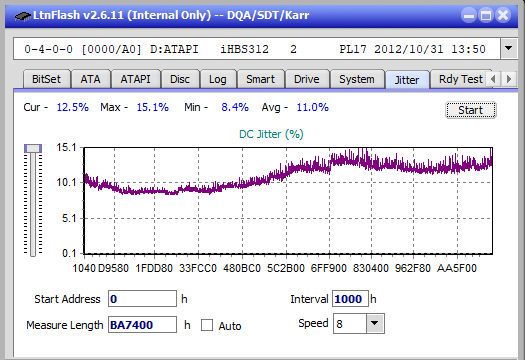Start the jitter measurement
The height and width of the screenshot is (360, 525).
470,110
